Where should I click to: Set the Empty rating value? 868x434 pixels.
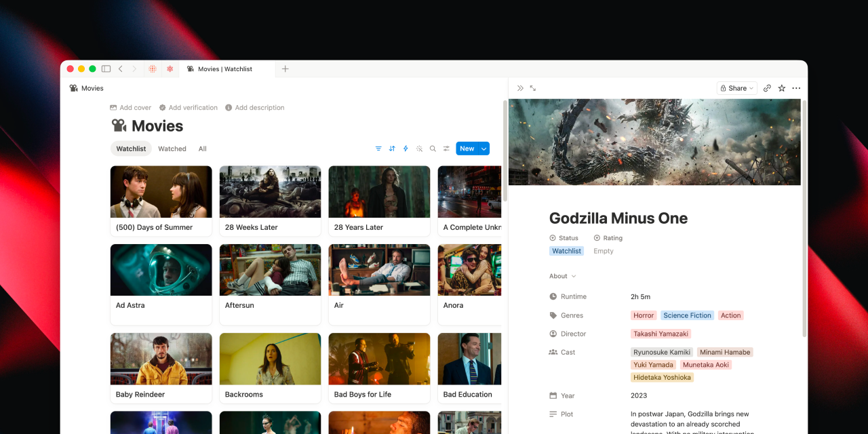pyautogui.click(x=604, y=251)
